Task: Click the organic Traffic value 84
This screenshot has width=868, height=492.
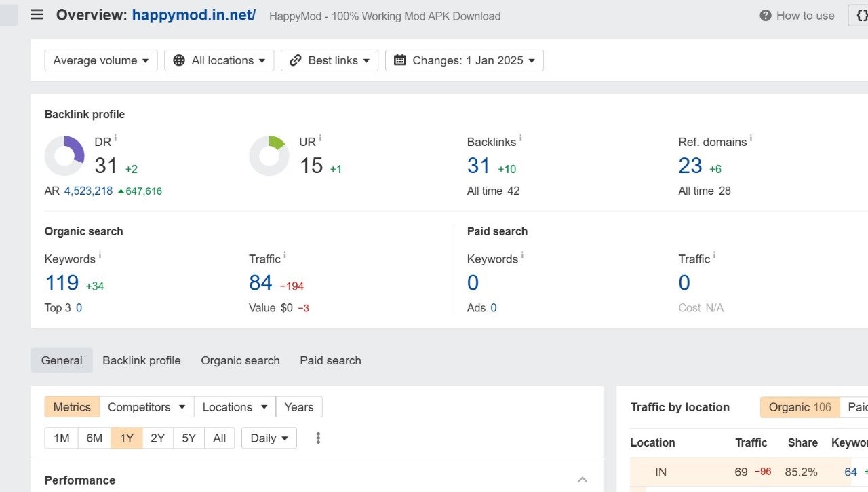Action: click(x=260, y=282)
